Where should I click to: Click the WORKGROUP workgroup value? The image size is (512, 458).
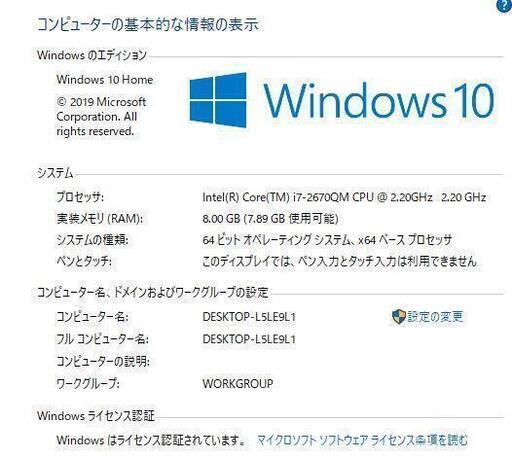(238, 384)
